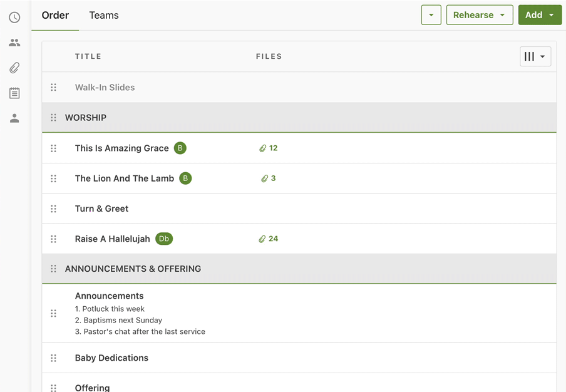This screenshot has width=566, height=392.
Task: Click the small caret dropdown left of Rehearse
Action: pyautogui.click(x=431, y=15)
